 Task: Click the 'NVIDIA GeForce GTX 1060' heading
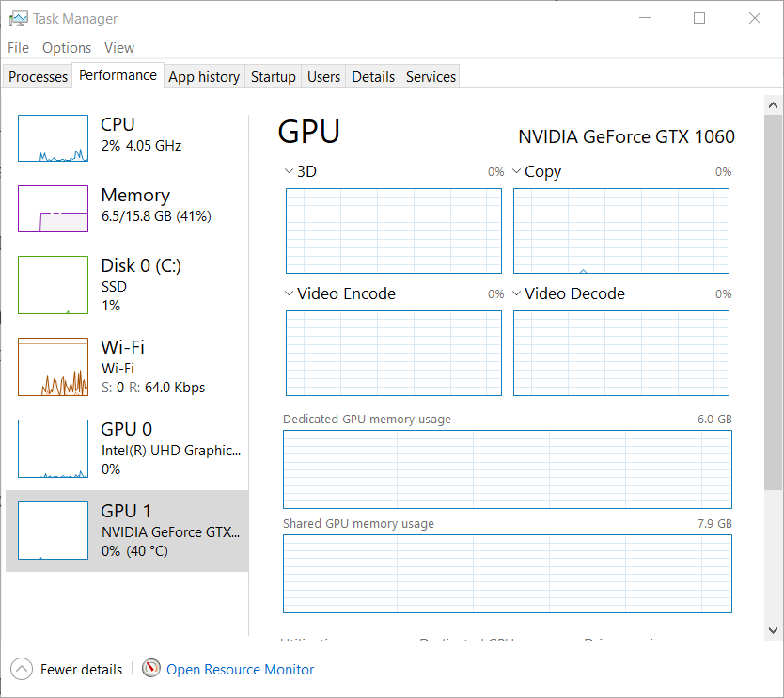tap(626, 136)
